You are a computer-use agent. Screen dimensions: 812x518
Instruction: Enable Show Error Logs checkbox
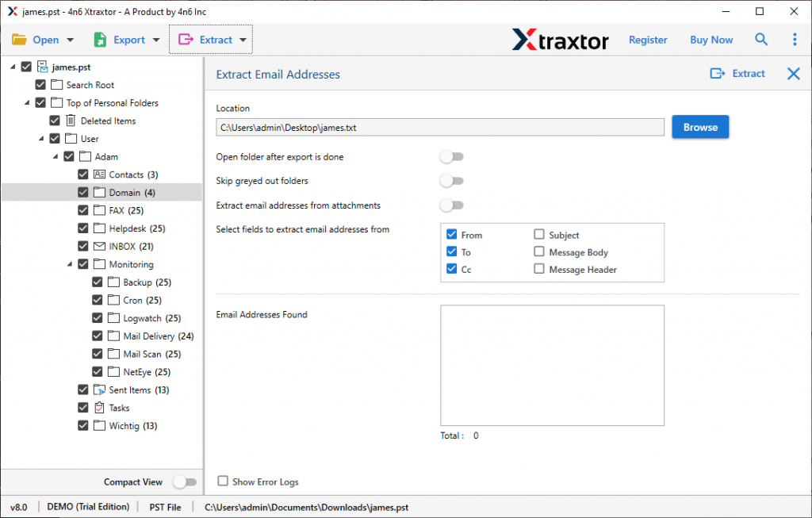223,481
